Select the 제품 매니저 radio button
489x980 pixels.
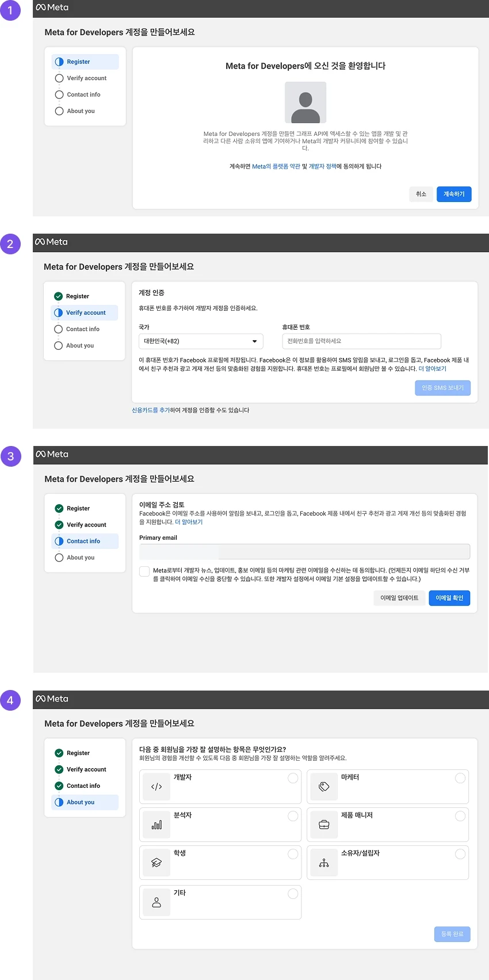pos(460,816)
